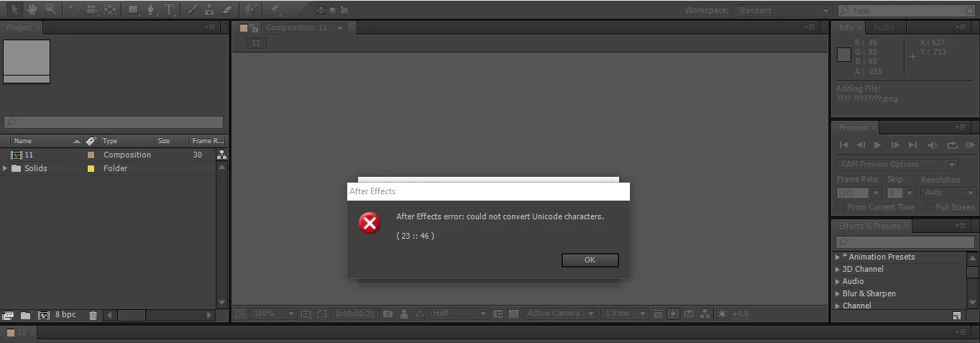Screen dimensions: 980x343
Task: Start RAM Preview button
Action: click(970, 145)
